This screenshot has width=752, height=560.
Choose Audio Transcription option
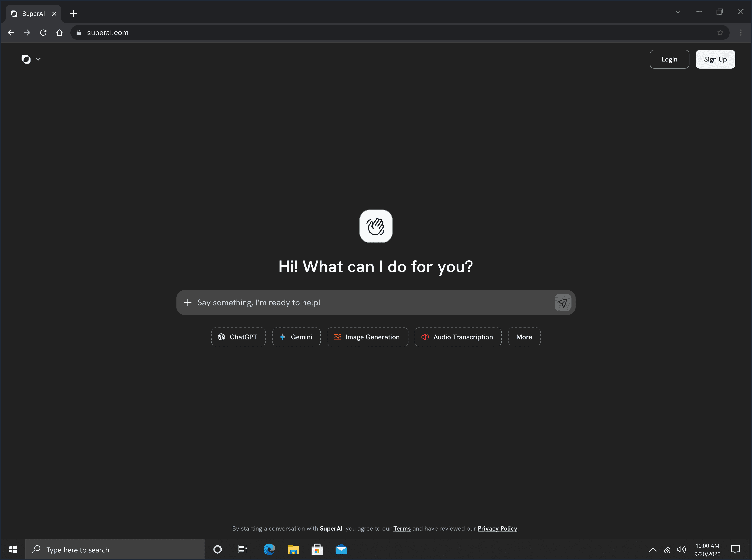[458, 337]
